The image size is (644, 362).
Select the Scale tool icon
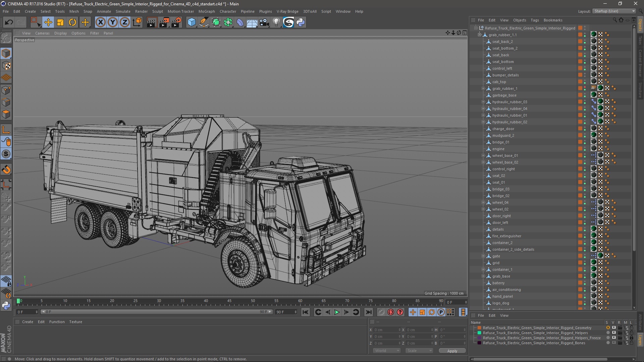click(60, 22)
